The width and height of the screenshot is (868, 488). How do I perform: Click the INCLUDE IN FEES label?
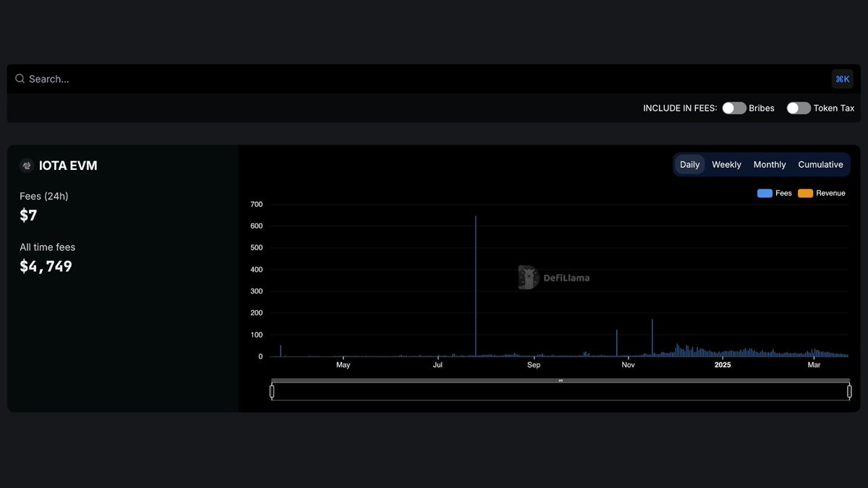pyautogui.click(x=680, y=108)
